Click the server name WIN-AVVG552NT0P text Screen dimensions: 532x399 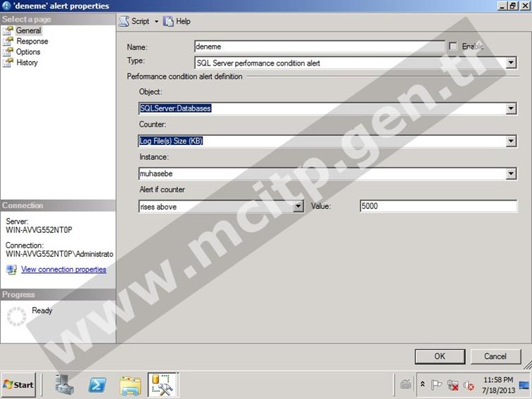(x=39, y=229)
